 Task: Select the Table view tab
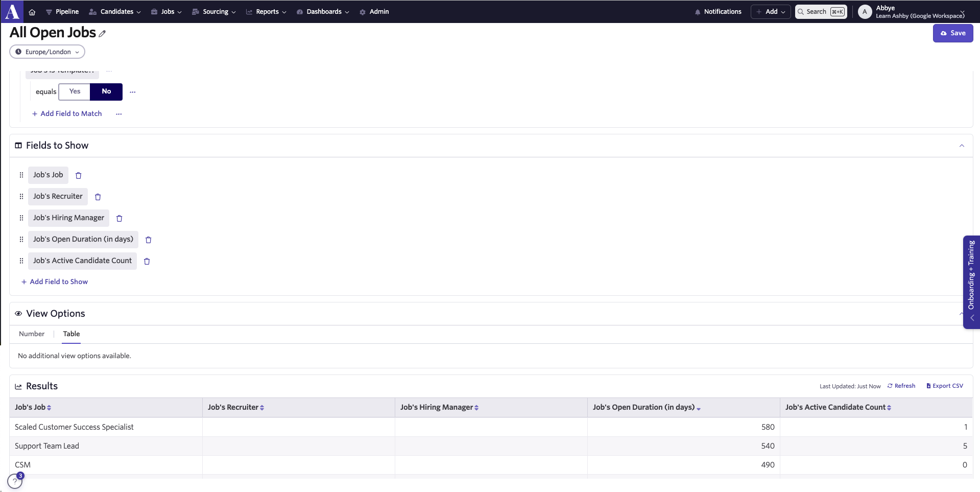71,334
